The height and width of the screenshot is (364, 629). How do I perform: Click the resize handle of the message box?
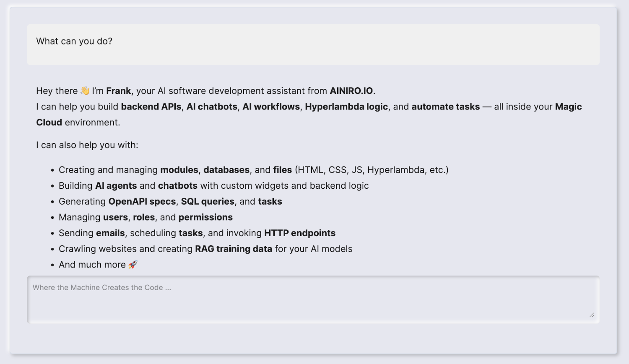click(x=593, y=314)
